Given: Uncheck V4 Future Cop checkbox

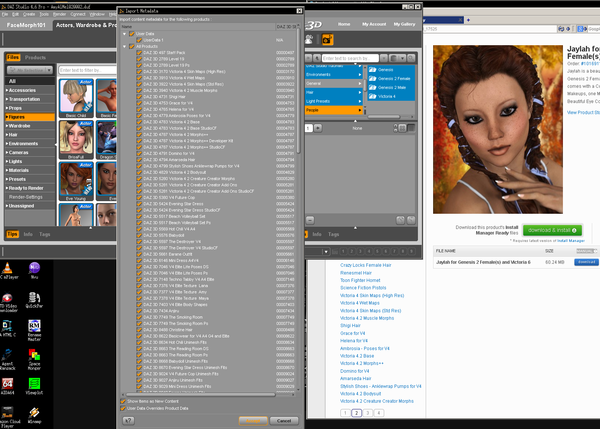Looking at the screenshot, I should (x=139, y=197).
